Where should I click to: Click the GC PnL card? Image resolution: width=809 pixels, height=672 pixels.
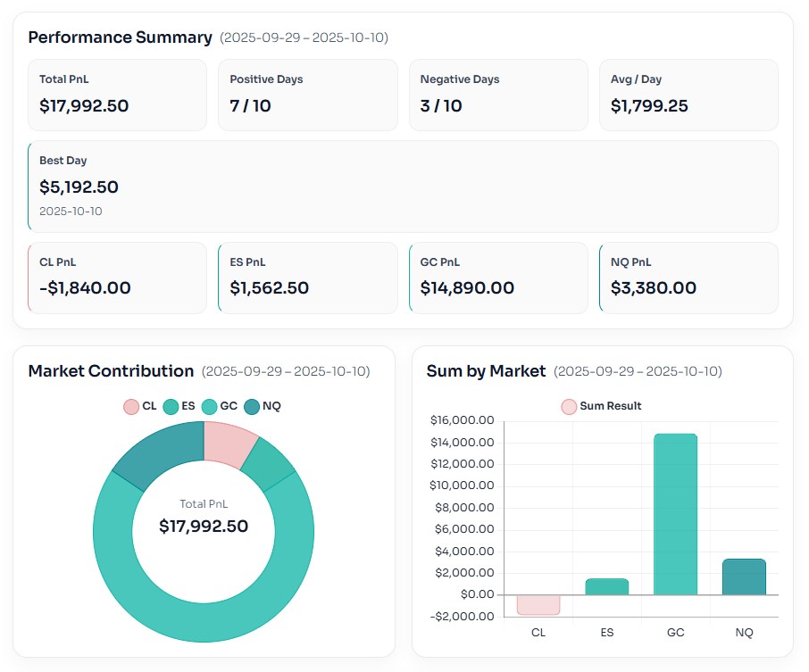tap(498, 278)
